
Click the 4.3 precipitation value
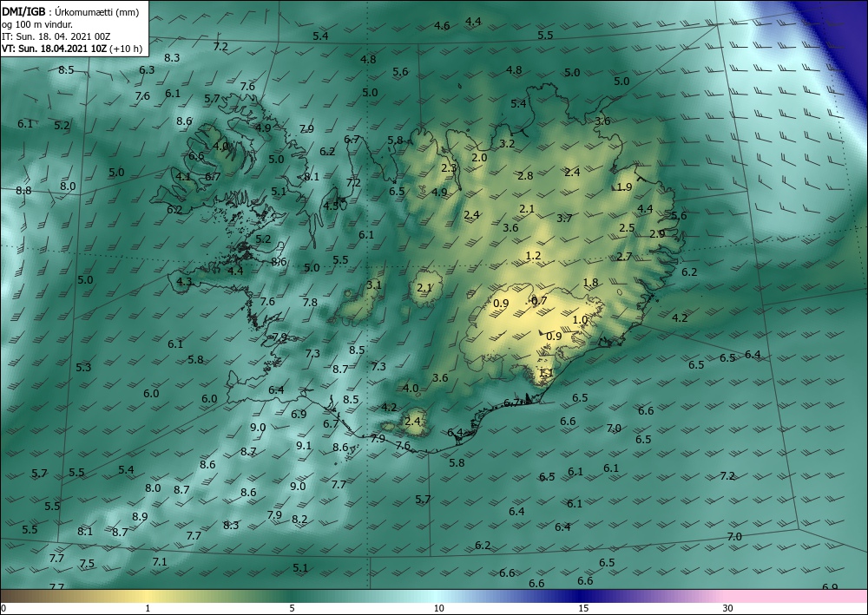tap(184, 281)
